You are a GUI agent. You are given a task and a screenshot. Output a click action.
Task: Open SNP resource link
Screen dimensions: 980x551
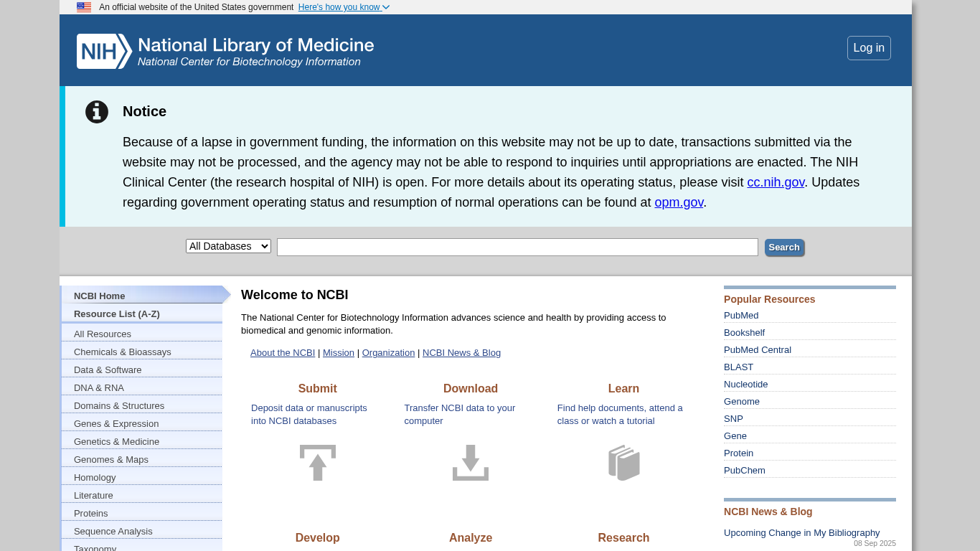pyautogui.click(x=733, y=418)
